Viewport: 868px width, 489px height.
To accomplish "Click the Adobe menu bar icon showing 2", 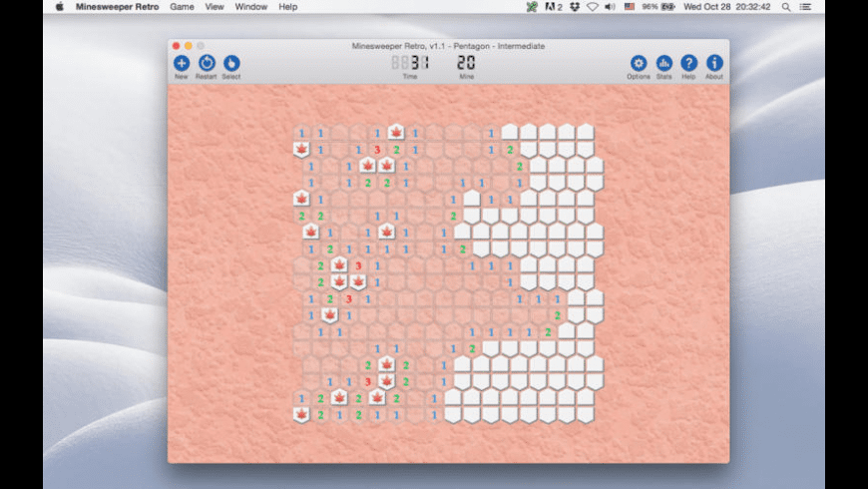I will pyautogui.click(x=554, y=7).
